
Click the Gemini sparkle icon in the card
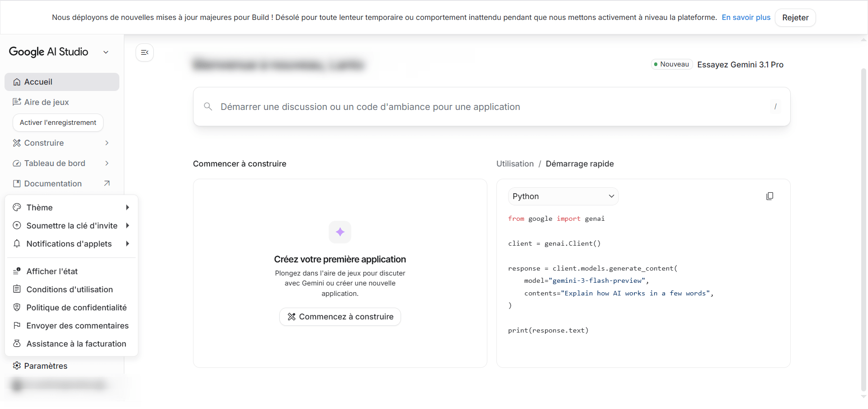[340, 232]
